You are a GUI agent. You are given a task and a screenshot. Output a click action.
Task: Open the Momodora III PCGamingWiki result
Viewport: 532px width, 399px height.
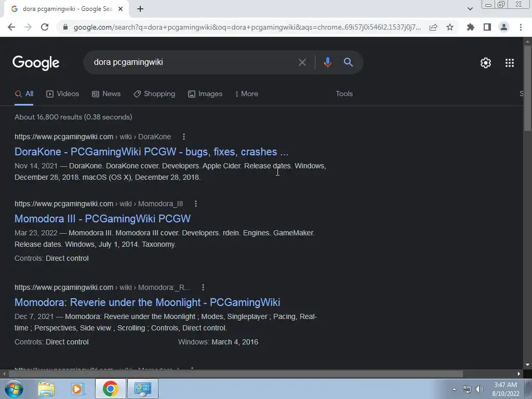point(102,219)
